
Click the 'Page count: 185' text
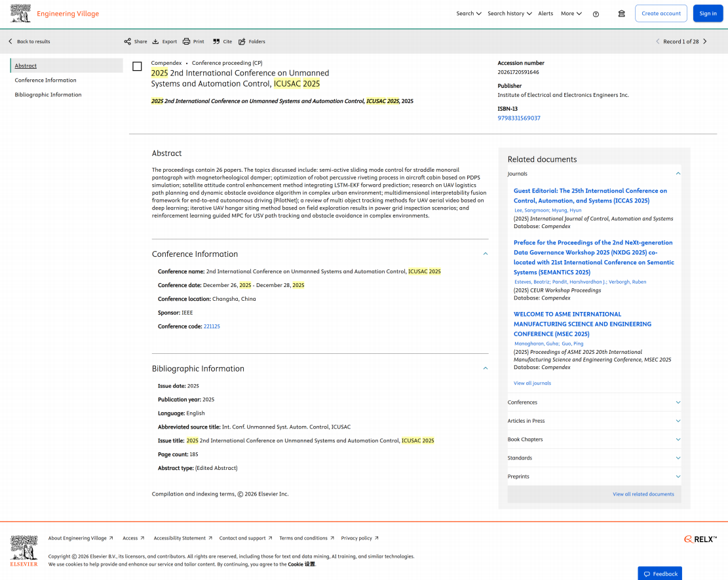point(178,454)
